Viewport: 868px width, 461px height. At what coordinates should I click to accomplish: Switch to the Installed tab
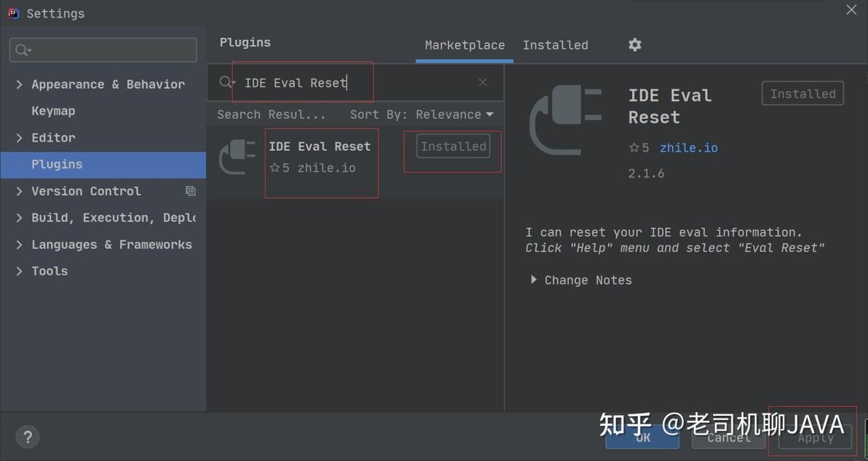[555, 45]
